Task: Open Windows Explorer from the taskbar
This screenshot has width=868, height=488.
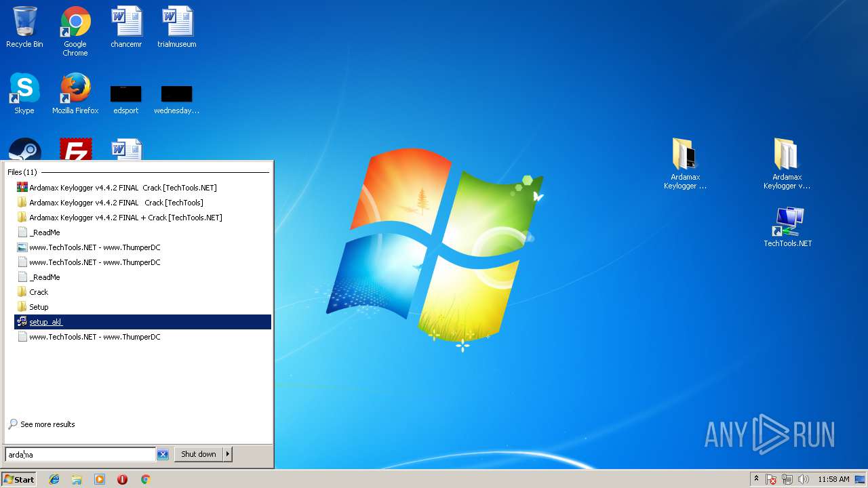Action: point(77,479)
